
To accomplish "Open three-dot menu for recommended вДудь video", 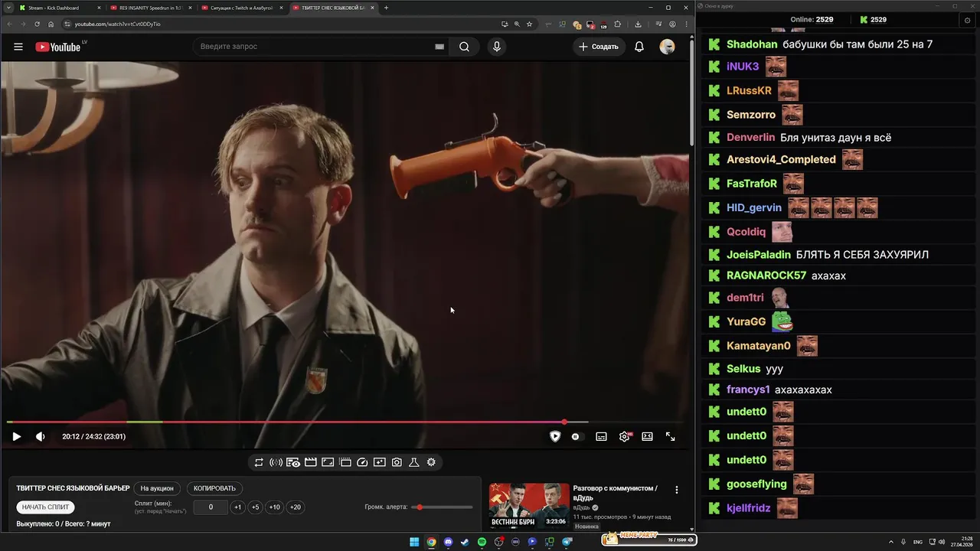I will point(676,490).
